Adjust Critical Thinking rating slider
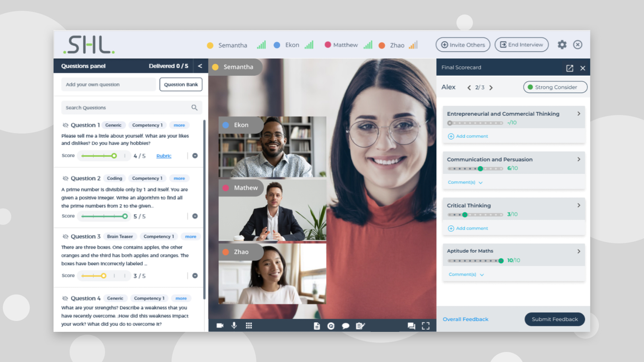Screen dimensions: 644x362 click(x=475, y=214)
